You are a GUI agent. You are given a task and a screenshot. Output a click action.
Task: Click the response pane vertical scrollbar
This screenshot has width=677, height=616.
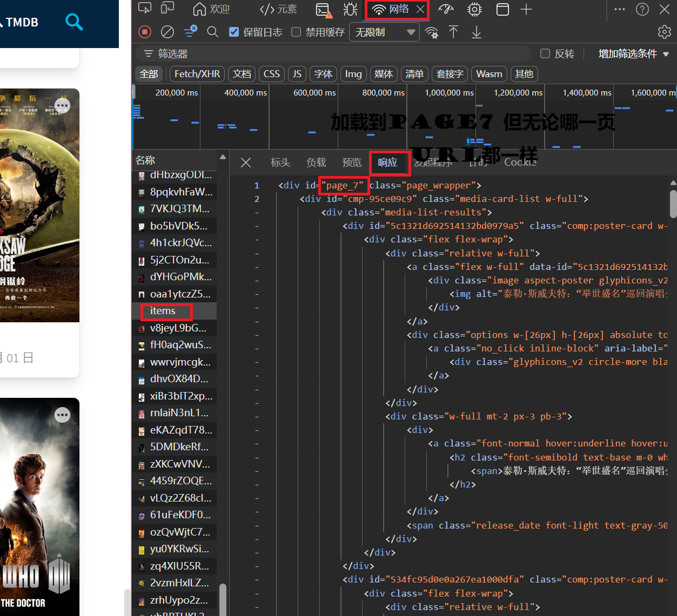pyautogui.click(x=673, y=204)
